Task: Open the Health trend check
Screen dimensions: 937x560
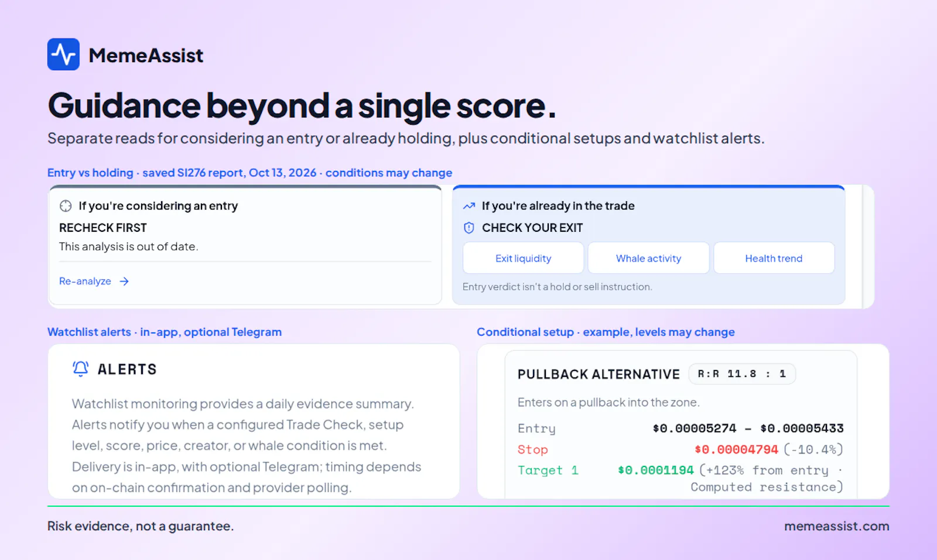Action: pyautogui.click(x=774, y=258)
